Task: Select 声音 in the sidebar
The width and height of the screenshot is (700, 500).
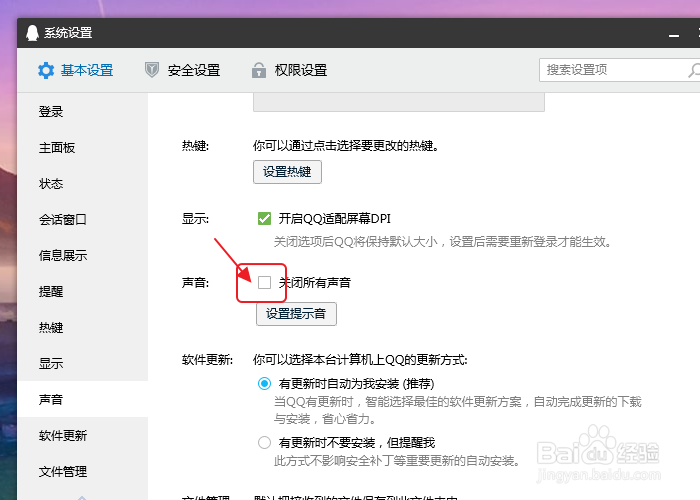Action: pyautogui.click(x=83, y=399)
